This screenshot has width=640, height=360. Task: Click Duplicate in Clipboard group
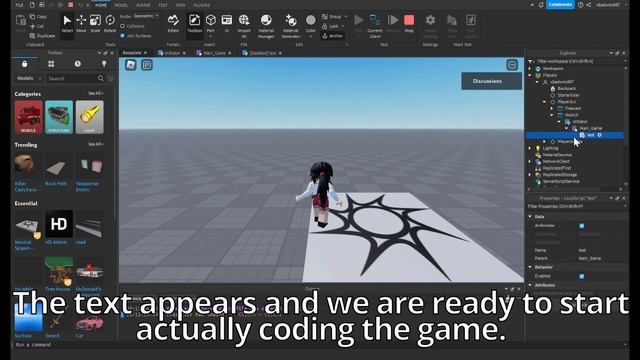tap(42, 36)
